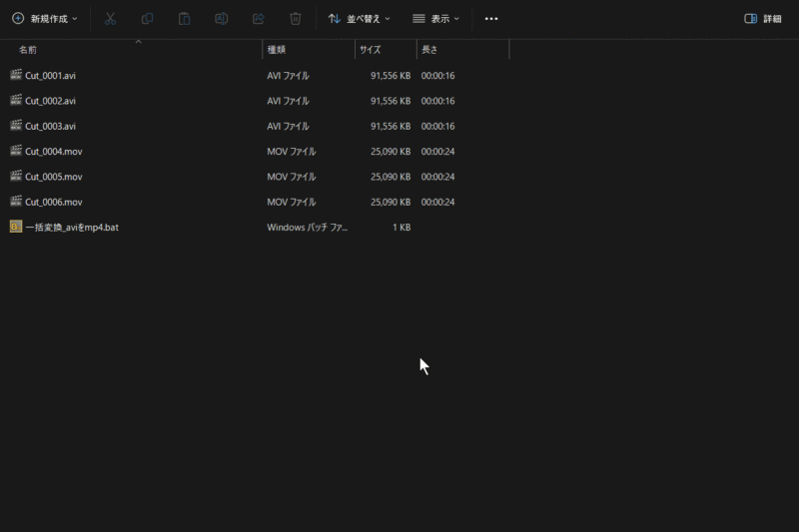799x532 pixels.
Task: Click the Share toolbar icon
Action: 258,19
